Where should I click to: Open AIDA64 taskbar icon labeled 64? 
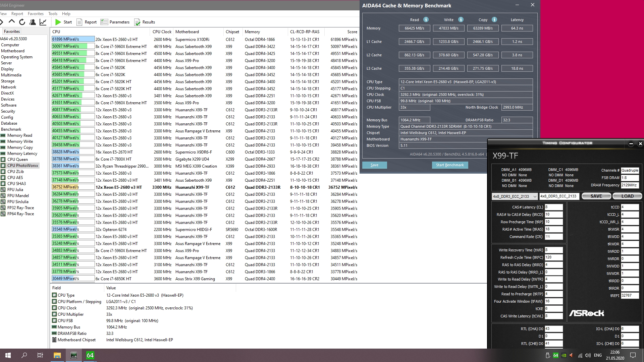click(x=90, y=355)
